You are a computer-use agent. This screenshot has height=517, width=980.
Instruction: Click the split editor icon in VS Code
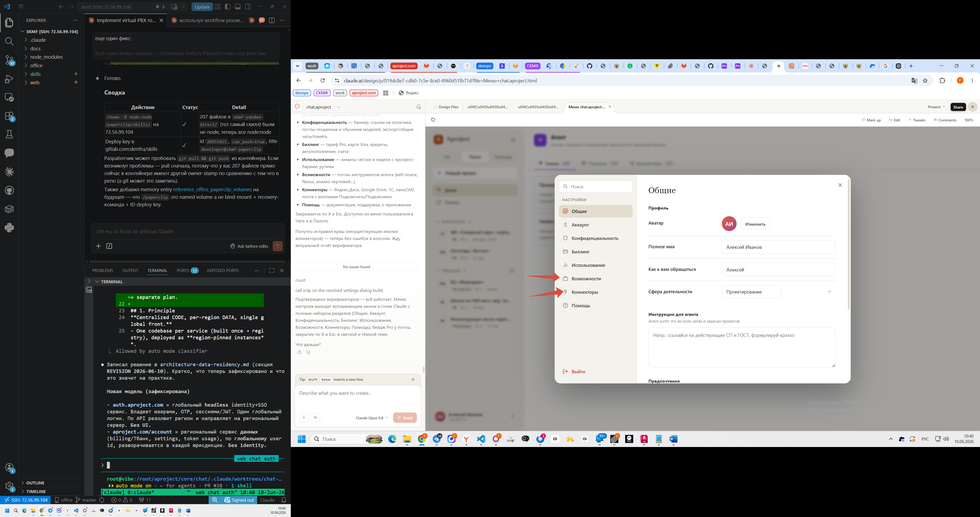pyautogui.click(x=272, y=20)
